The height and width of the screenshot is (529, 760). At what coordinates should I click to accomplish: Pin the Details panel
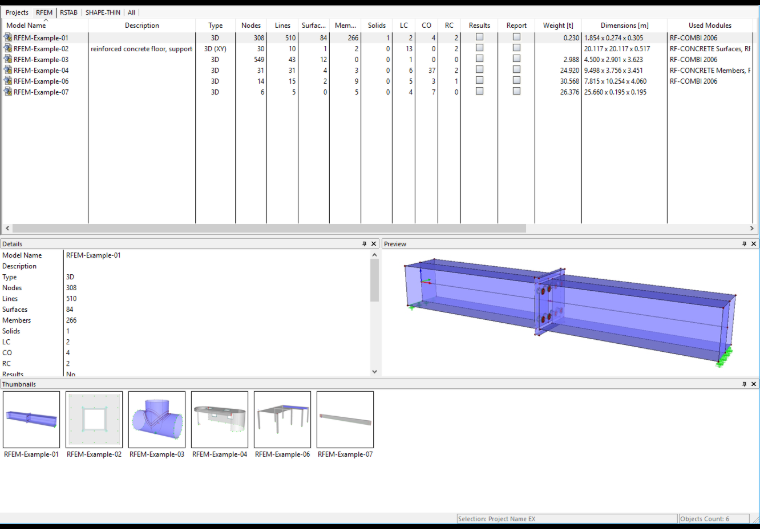pyautogui.click(x=364, y=244)
